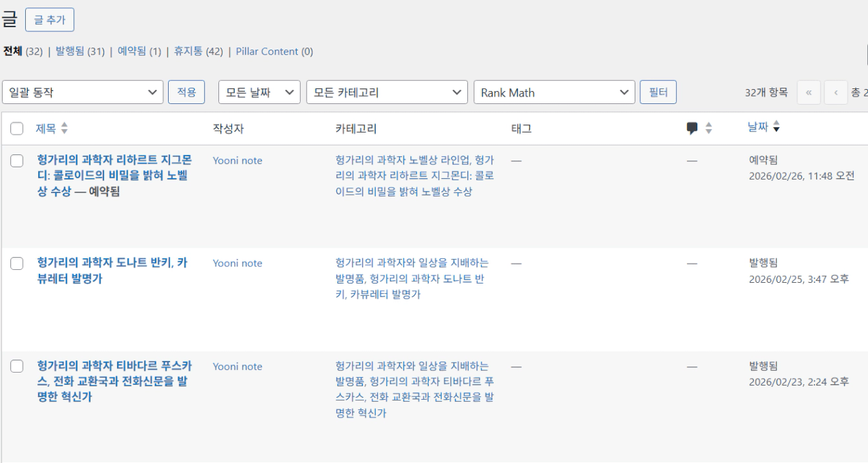Screen dimensions: 868x463
Task: Check the 리하르트 지그몬디 post checkbox
Action: pos(18,161)
